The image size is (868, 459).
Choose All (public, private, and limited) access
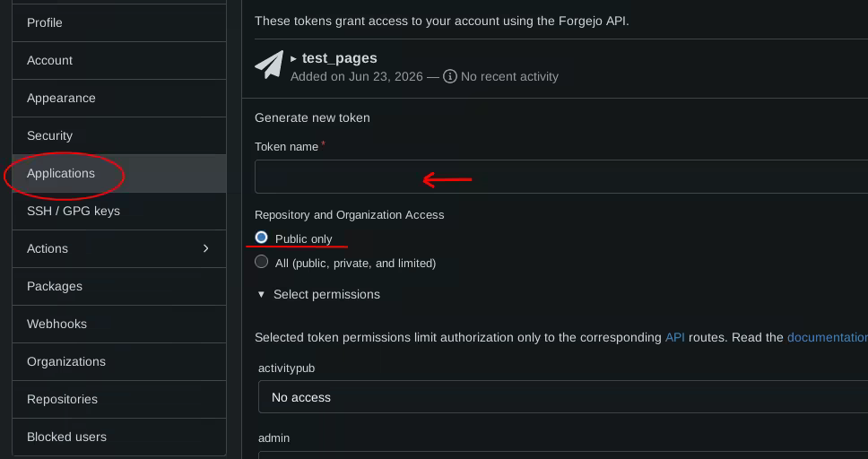pos(261,262)
